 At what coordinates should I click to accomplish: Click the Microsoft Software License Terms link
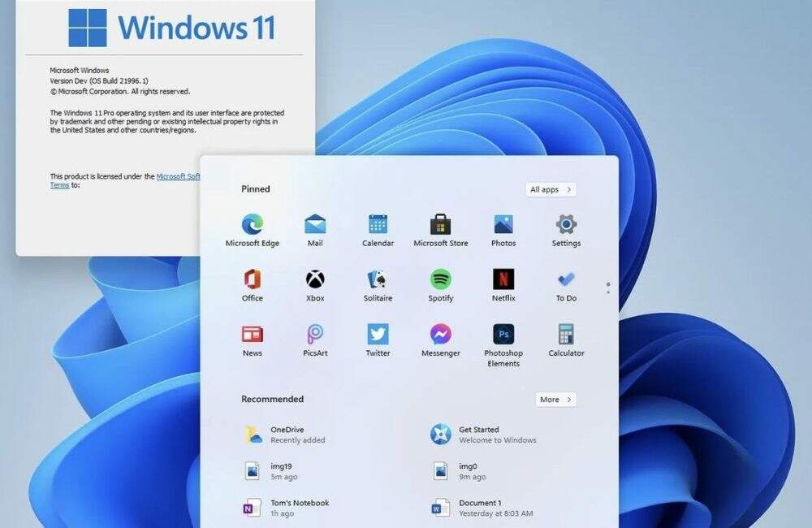tap(177, 176)
